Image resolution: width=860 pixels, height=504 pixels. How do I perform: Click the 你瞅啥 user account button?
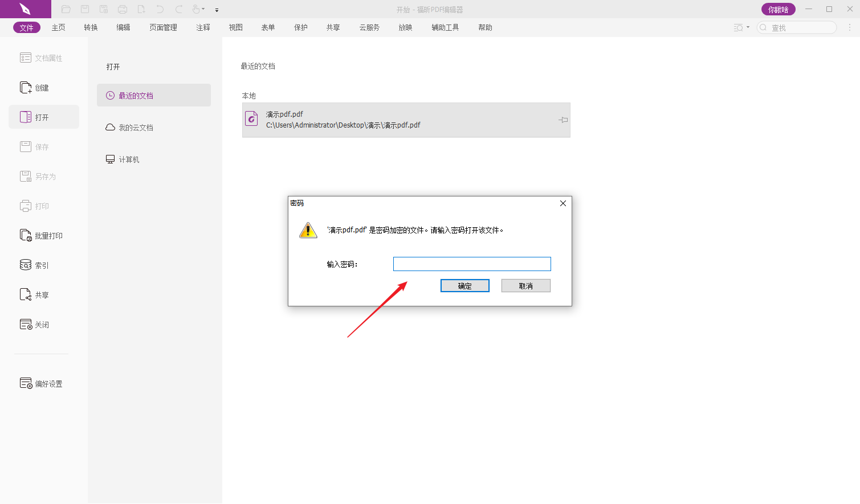tap(778, 10)
